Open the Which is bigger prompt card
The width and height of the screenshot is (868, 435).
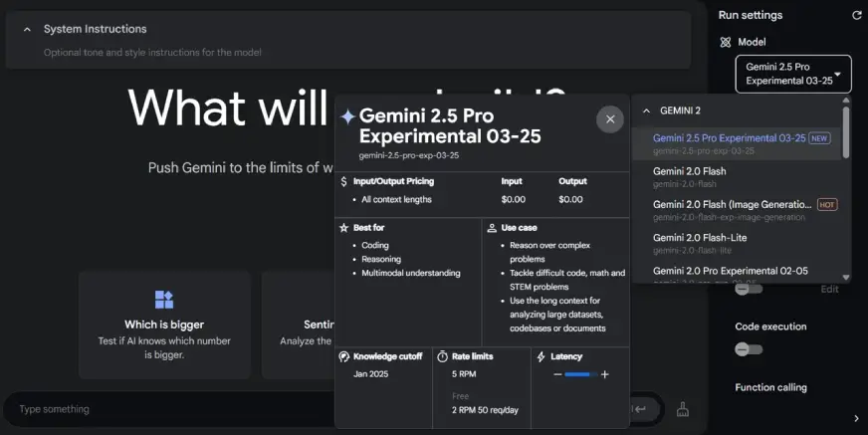(x=164, y=325)
